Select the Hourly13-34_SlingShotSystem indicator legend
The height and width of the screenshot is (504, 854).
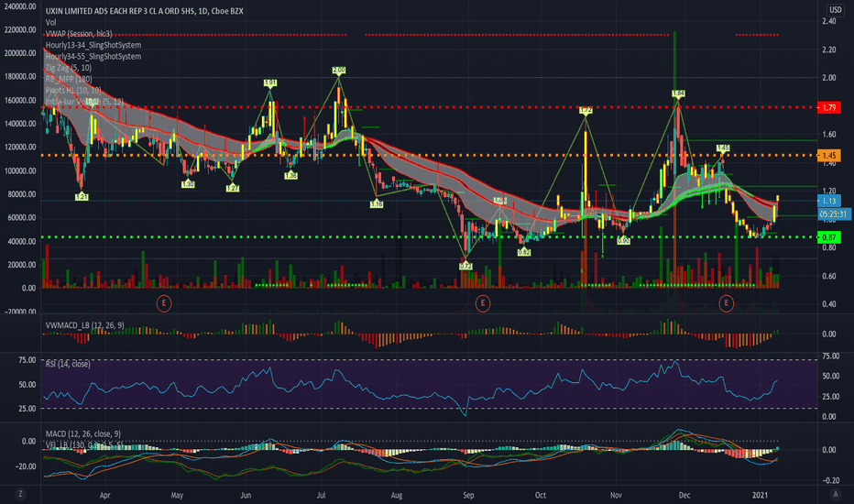93,45
